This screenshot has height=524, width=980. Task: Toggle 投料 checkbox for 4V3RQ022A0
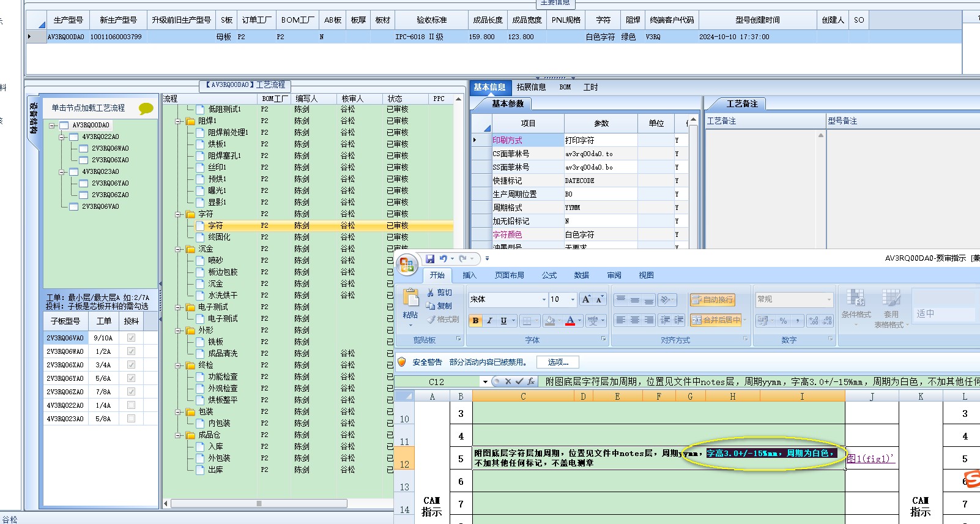point(131,405)
